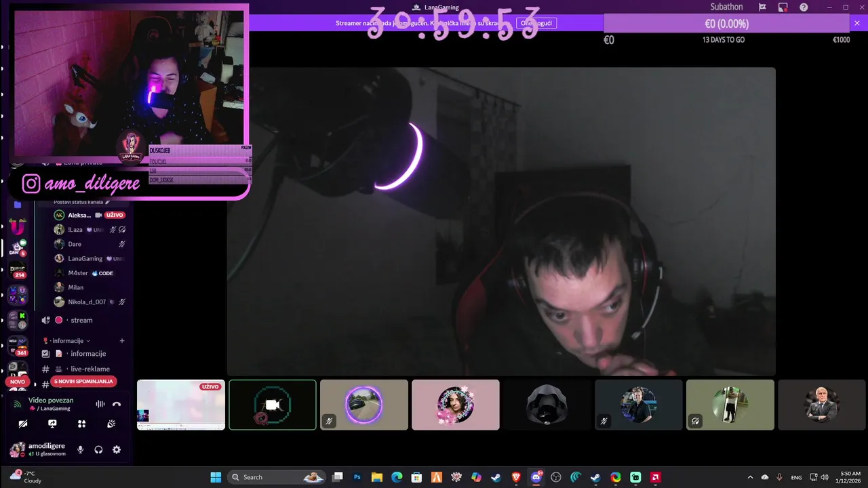Open Brave browser from the taskbar
The width and height of the screenshot is (868, 488).
coord(516,477)
